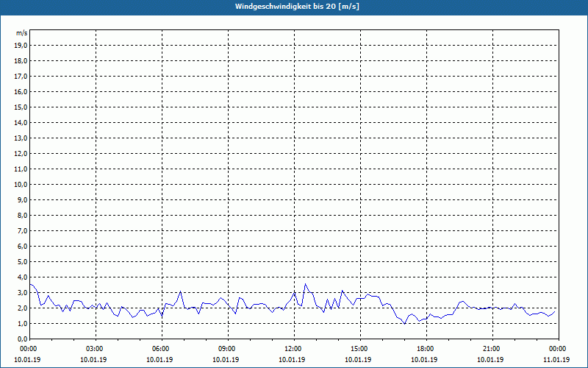
Task: Click the 0,0 y-axis label
Action: click(22, 339)
